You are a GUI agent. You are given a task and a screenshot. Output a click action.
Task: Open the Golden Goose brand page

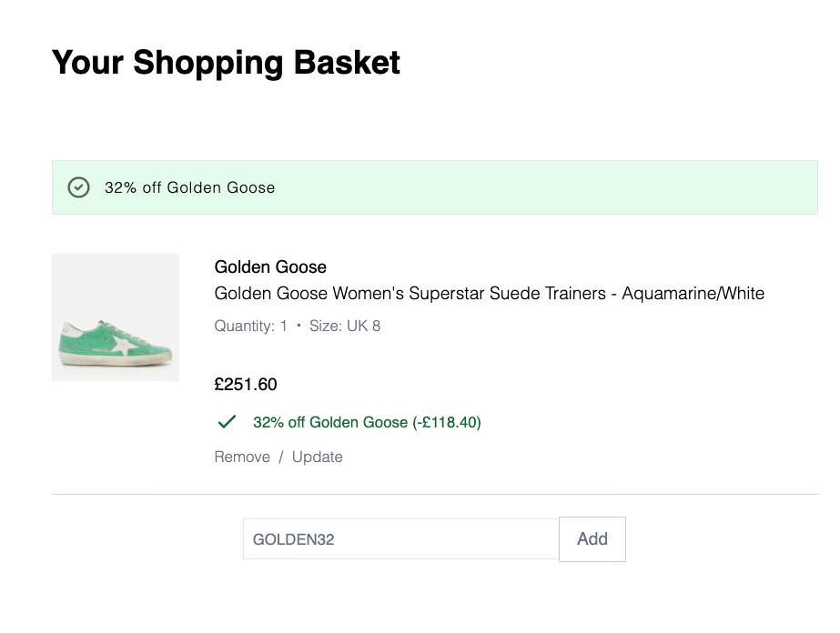pos(269,266)
